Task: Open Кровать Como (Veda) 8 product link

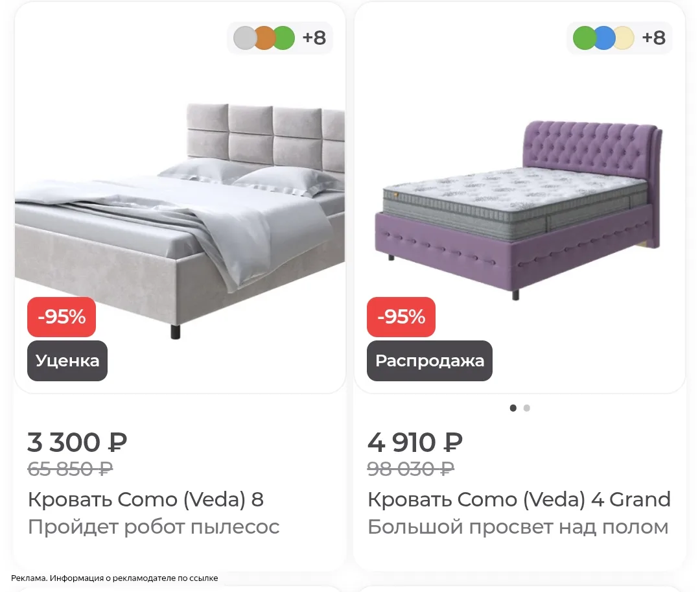Action: (x=146, y=499)
